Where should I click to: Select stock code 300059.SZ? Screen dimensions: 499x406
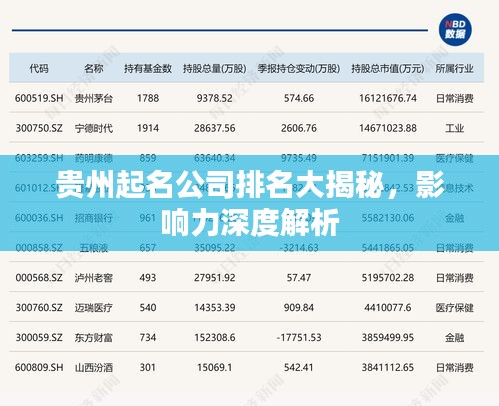39,337
